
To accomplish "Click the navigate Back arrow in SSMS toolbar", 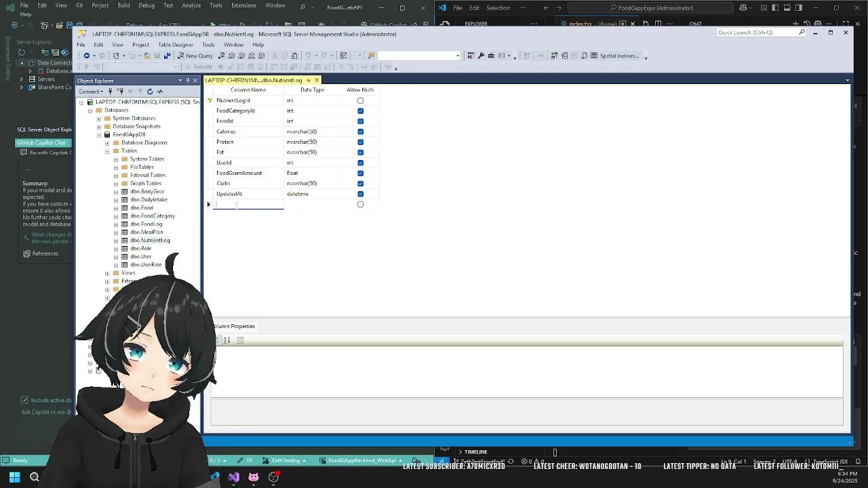I will tap(87, 56).
